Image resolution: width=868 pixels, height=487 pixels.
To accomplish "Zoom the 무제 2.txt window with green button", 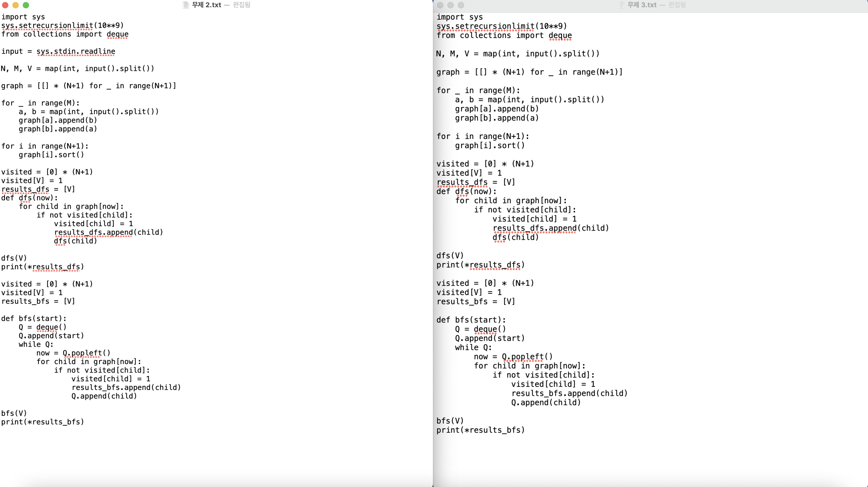I will coord(26,5).
